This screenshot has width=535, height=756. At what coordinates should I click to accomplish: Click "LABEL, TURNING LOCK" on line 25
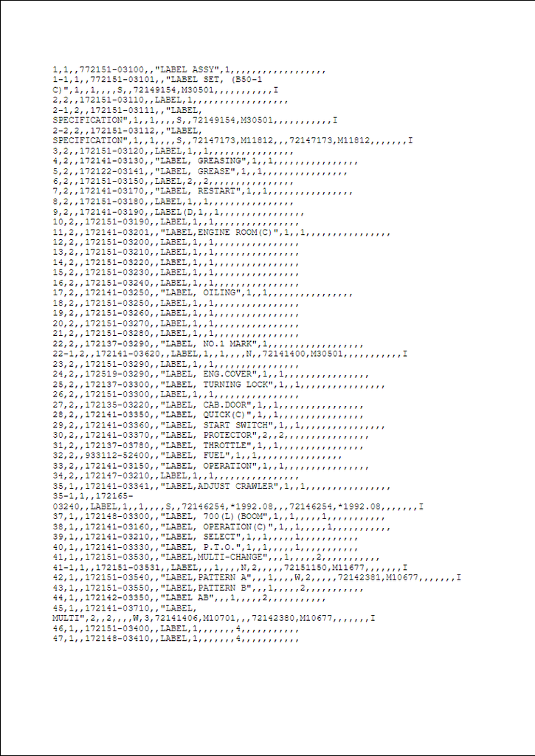(x=220, y=385)
